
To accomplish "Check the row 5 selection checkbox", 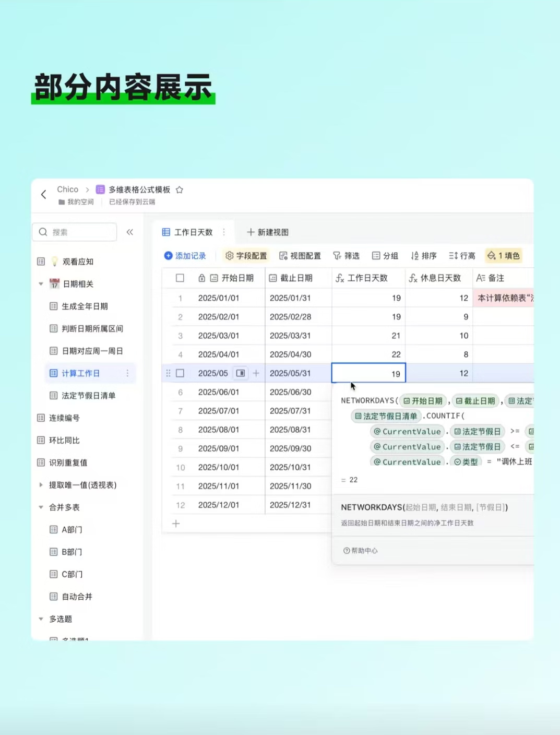I will tap(180, 373).
